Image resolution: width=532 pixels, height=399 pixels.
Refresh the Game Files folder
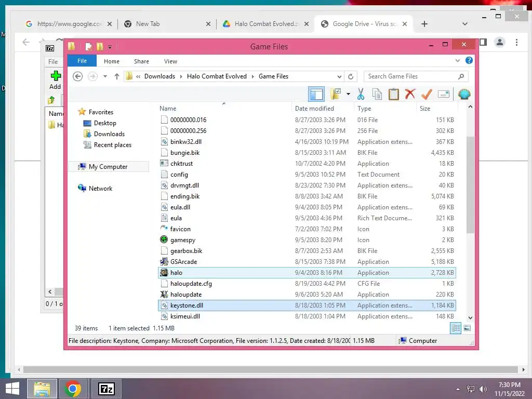(351, 76)
